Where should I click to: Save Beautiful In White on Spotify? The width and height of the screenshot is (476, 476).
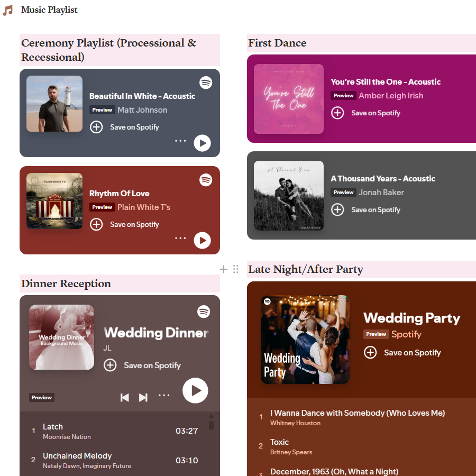(x=96, y=127)
